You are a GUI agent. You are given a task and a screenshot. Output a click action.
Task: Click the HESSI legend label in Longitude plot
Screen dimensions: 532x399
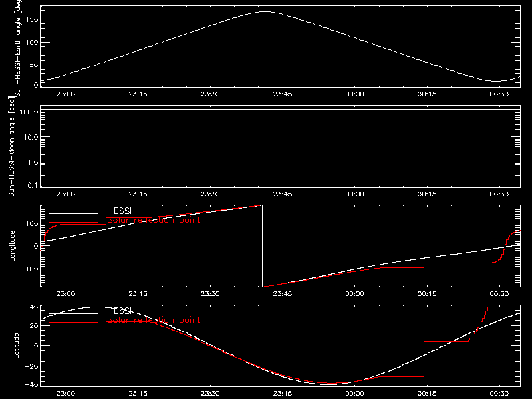(119, 211)
